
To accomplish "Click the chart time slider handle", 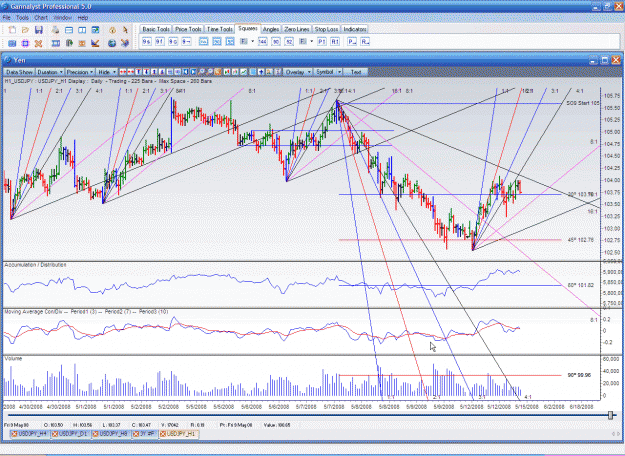I will coord(610,415).
